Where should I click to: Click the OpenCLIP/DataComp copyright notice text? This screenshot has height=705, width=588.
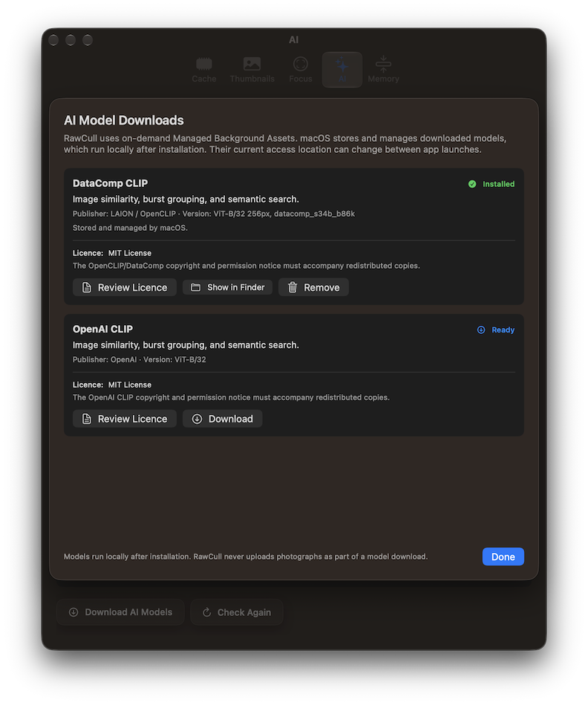[246, 266]
